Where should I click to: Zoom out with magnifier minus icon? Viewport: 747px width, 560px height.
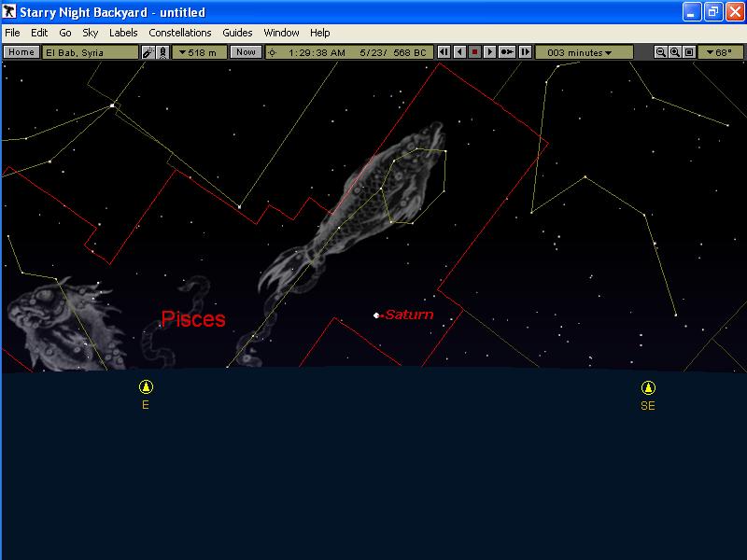[x=660, y=52]
